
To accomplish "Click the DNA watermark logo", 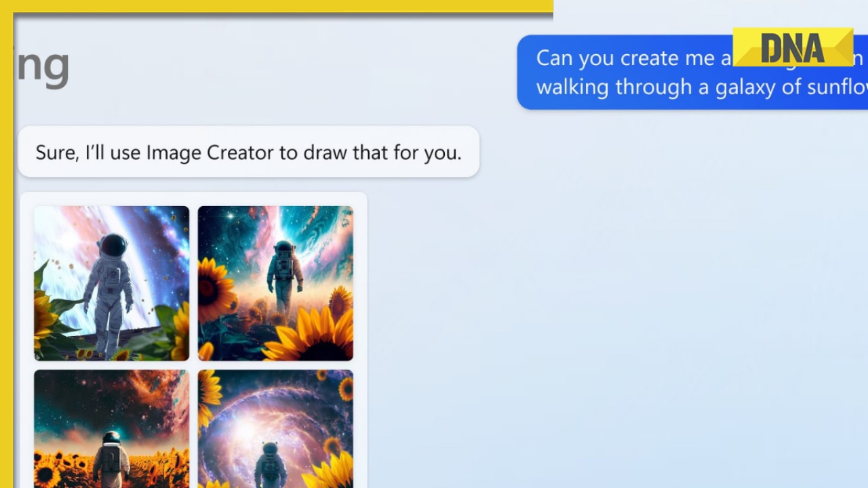I will [793, 47].
